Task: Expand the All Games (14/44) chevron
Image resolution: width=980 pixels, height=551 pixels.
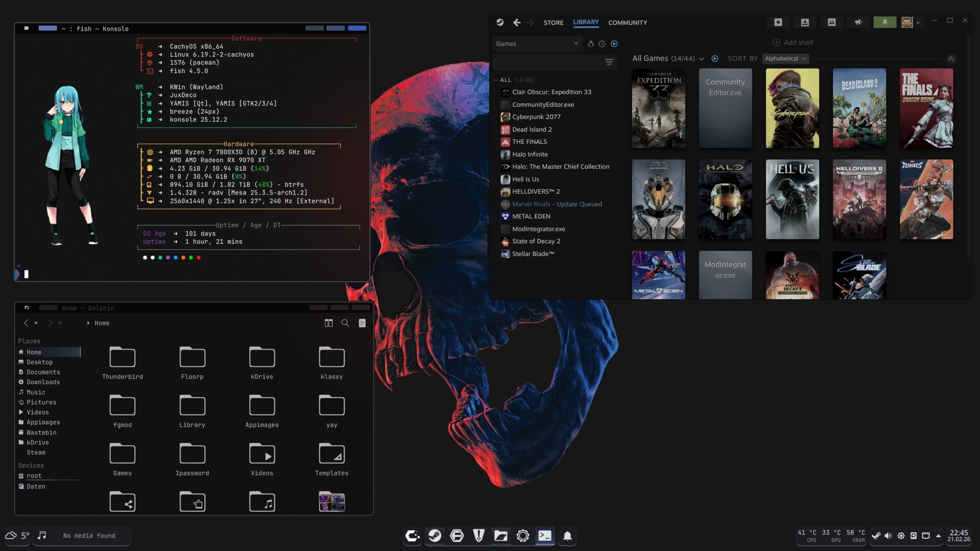Action: tap(701, 59)
